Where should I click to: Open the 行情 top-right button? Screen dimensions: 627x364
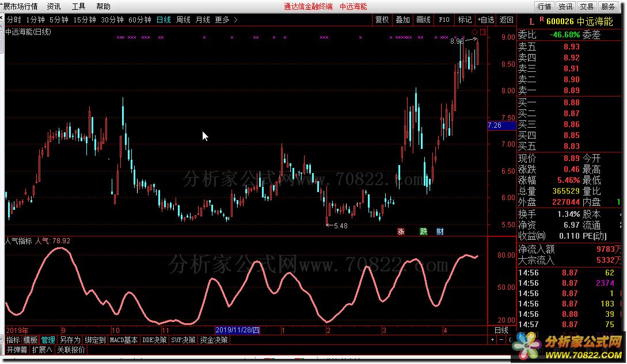click(544, 6)
